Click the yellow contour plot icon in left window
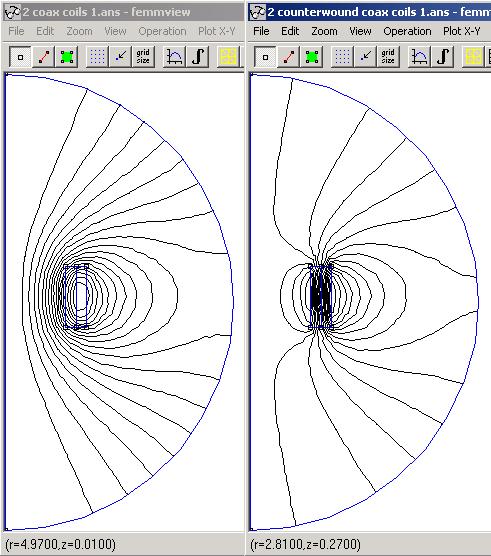491x556 pixels. coord(228,57)
